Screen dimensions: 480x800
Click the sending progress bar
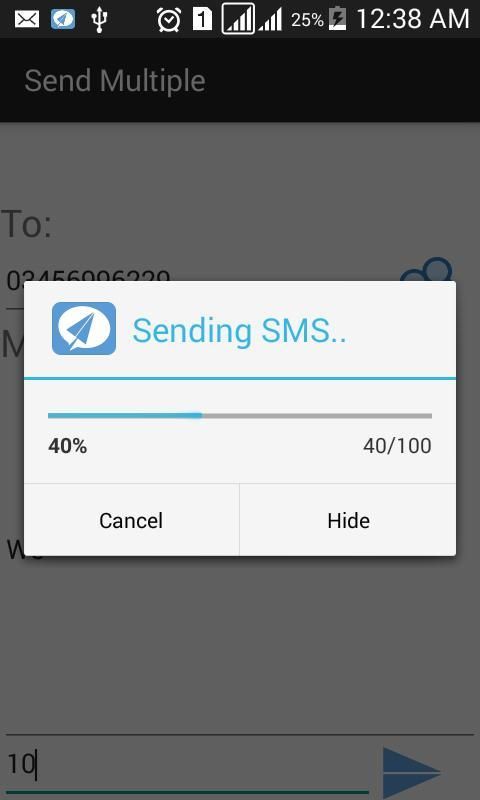click(x=240, y=416)
